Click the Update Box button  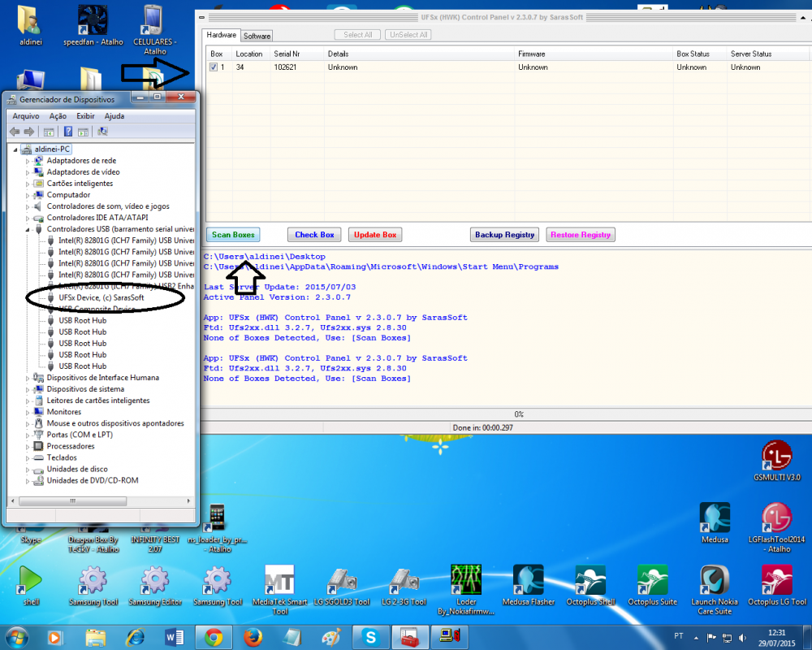pos(375,235)
